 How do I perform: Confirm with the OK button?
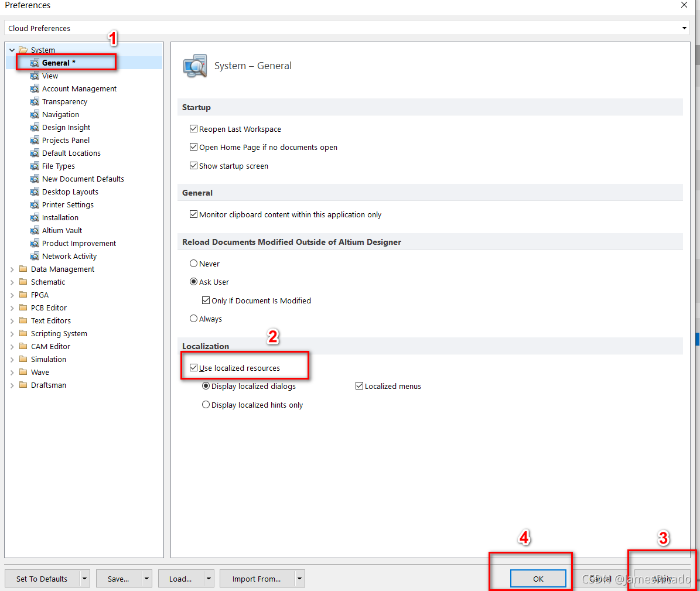point(538,579)
